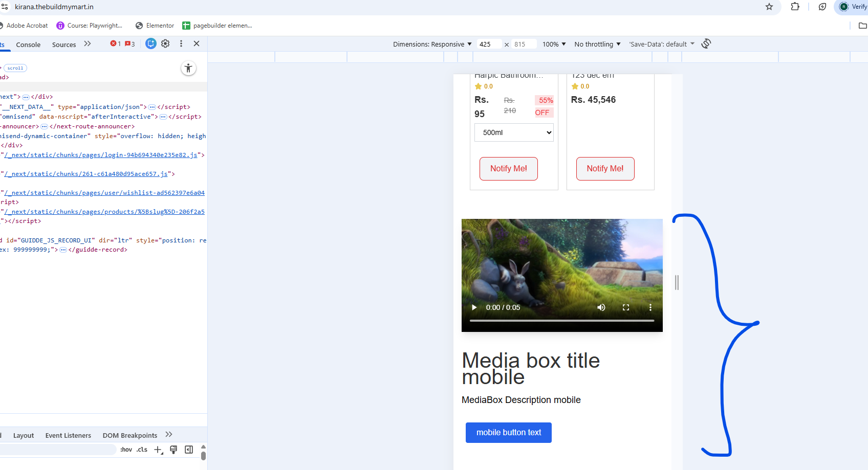Close the DevTools panel
The height and width of the screenshot is (470, 868).
tap(197, 44)
